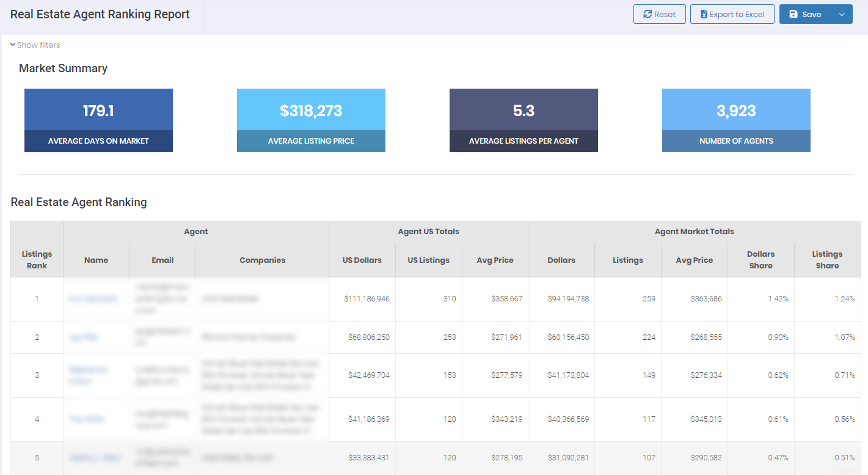Image resolution: width=868 pixels, height=475 pixels.
Task: Select the rank 5 table row
Action: coord(436,457)
